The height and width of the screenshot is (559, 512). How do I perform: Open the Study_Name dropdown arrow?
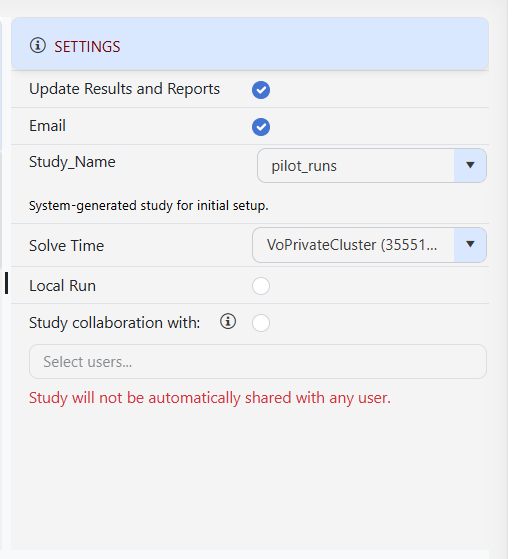tap(470, 165)
